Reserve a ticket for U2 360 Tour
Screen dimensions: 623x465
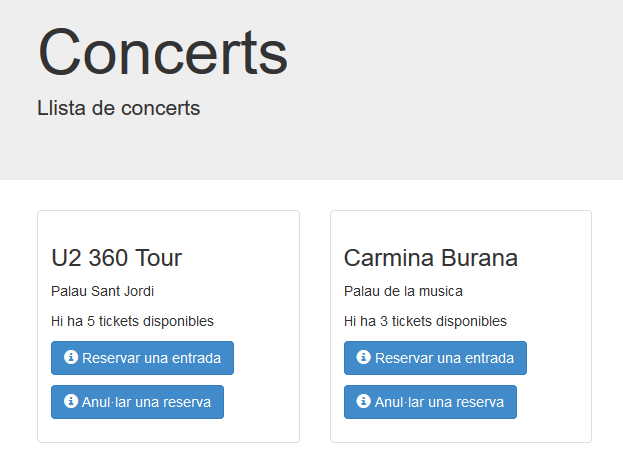click(x=142, y=358)
